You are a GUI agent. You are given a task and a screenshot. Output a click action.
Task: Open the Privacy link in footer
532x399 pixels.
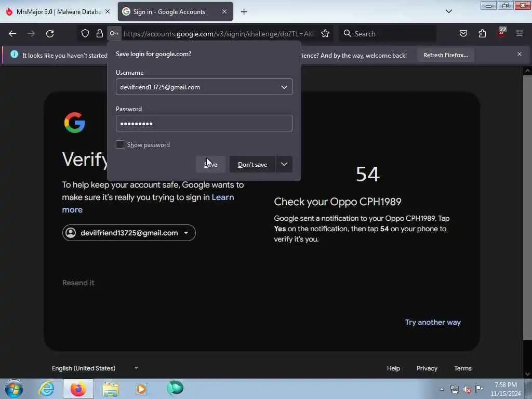tap(427, 368)
